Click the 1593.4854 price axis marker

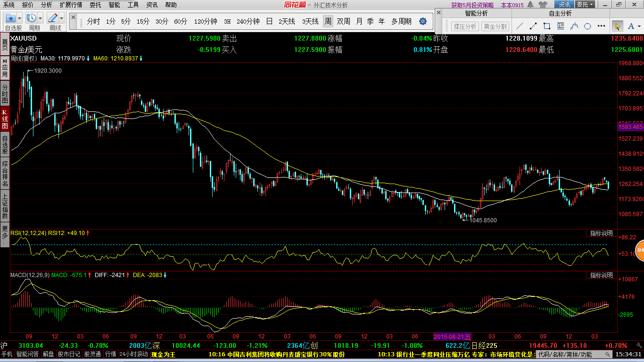(x=631, y=127)
